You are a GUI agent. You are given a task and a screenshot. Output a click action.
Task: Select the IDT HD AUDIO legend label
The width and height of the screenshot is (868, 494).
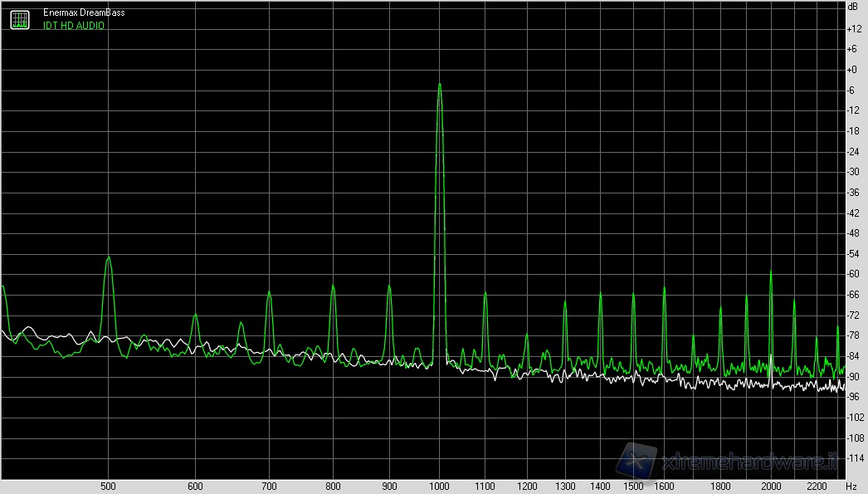(74, 26)
